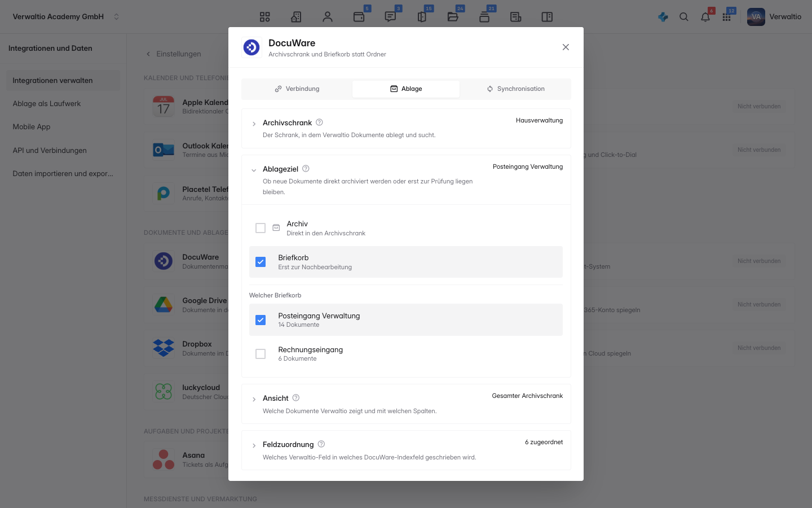
Task: Switch to the Verbindung tab
Action: click(297, 89)
